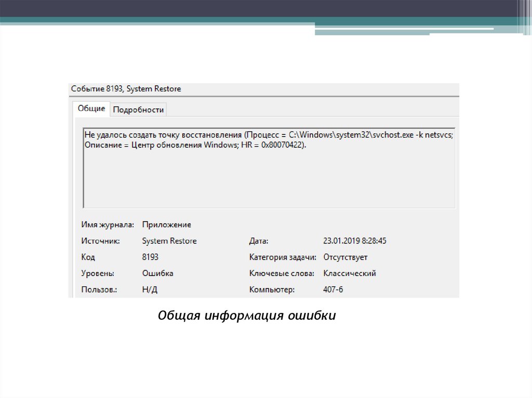
Task: Click the Ключевые слова label
Action: tap(282, 273)
